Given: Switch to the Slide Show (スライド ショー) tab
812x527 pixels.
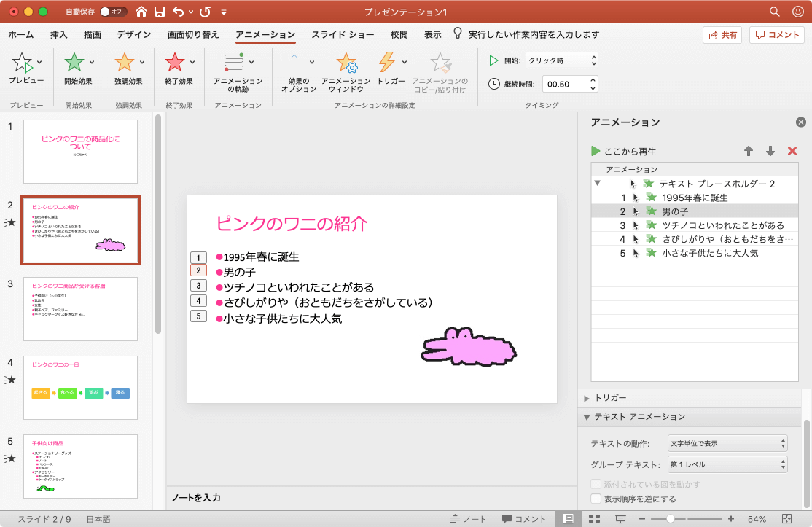Looking at the screenshot, I should [343, 34].
